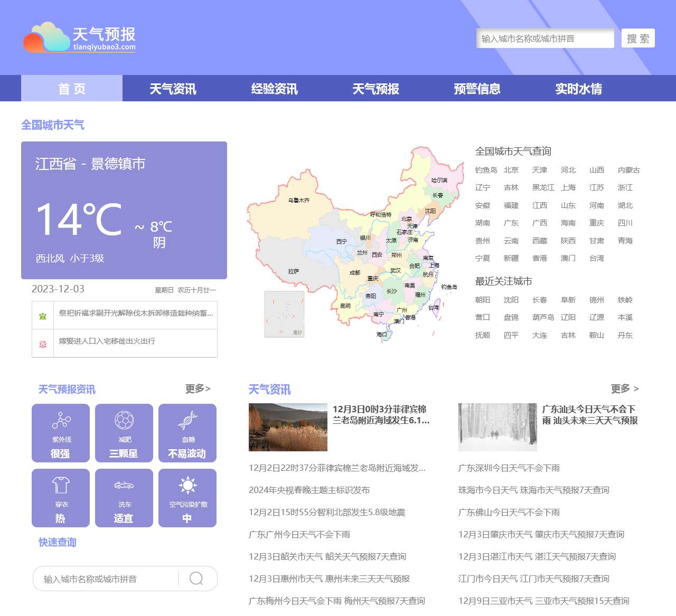Focus the header city name search box
The height and width of the screenshot is (616, 676).
pyautogui.click(x=545, y=38)
